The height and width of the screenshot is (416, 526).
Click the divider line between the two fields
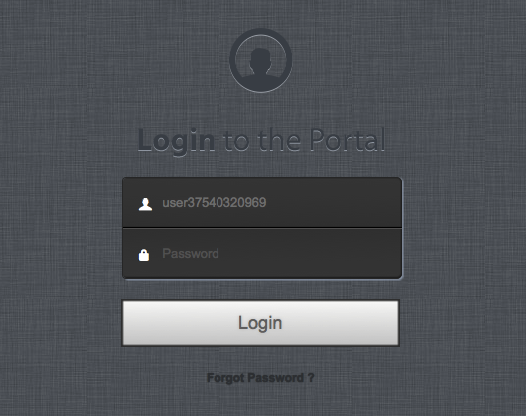262,228
